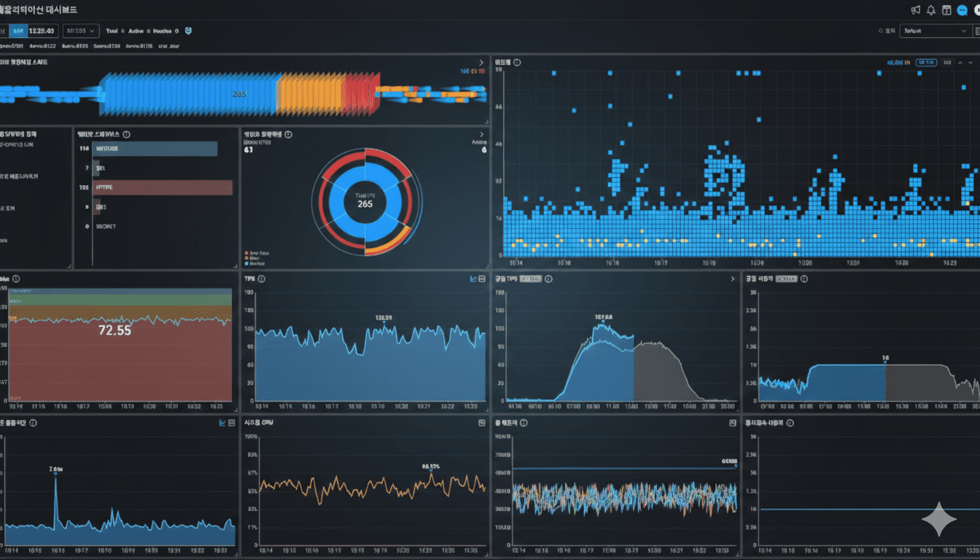
Task: Open the Default dropdown at top right
Action: pos(936,31)
